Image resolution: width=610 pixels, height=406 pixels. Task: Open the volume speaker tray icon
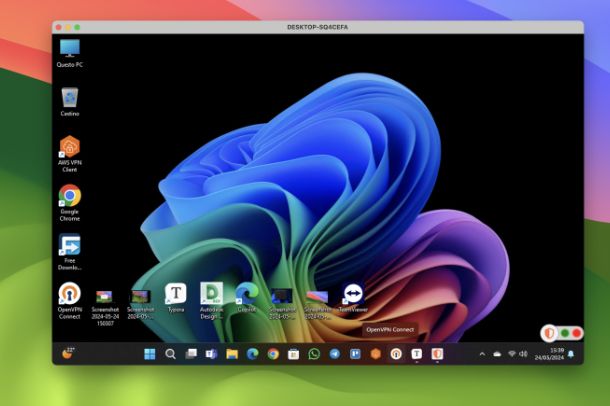click(523, 354)
